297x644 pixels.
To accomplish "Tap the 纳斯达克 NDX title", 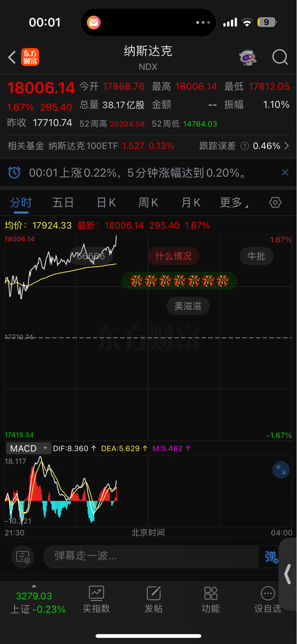I will [148, 57].
